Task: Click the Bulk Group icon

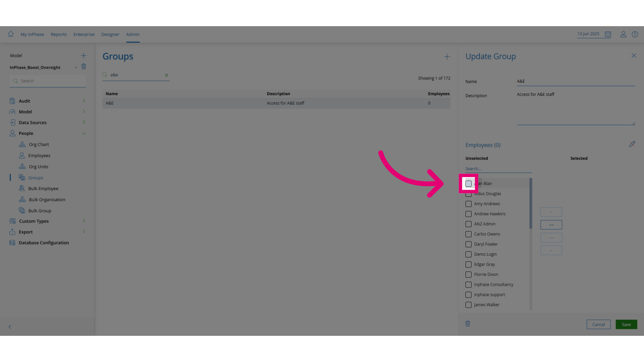Action: (x=22, y=210)
